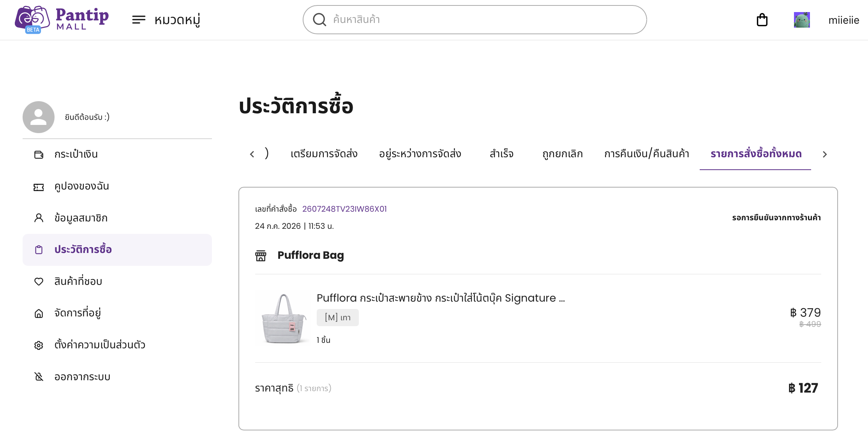Click the Pantip Mall logo
The width and height of the screenshot is (868, 446).
click(62, 20)
